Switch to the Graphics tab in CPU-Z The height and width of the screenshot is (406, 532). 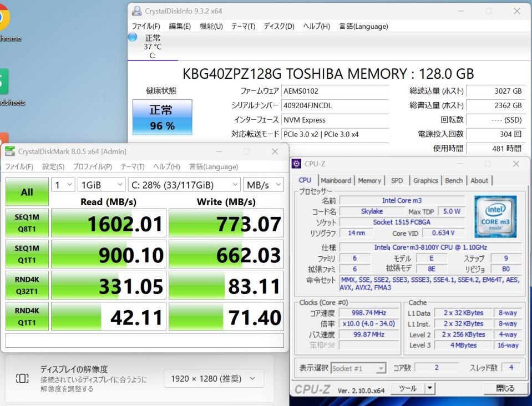click(x=425, y=180)
